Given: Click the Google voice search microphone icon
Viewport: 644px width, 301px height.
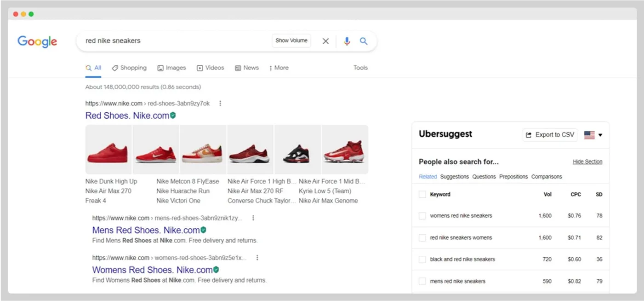Looking at the screenshot, I should click(347, 41).
